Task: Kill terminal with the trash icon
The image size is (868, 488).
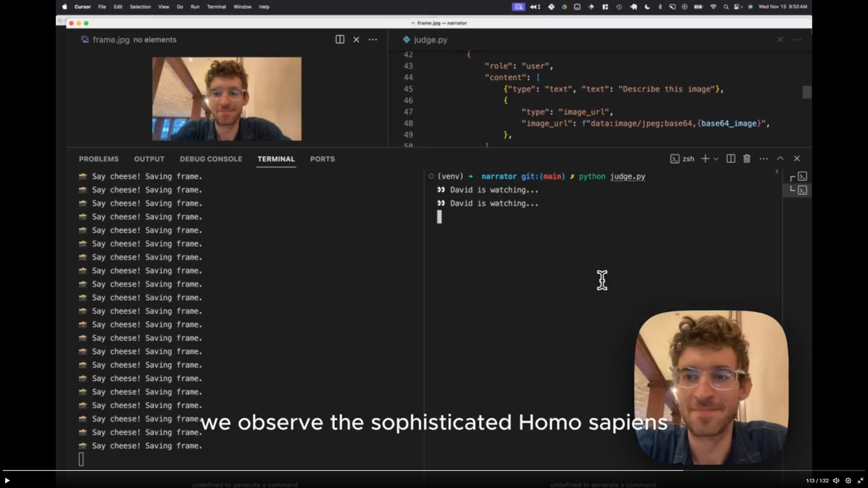Action: point(747,159)
